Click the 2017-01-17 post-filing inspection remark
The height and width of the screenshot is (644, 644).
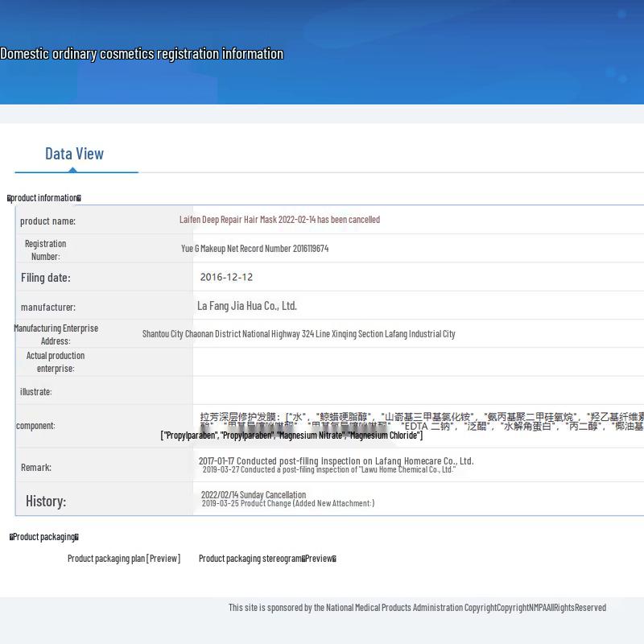coord(336,460)
